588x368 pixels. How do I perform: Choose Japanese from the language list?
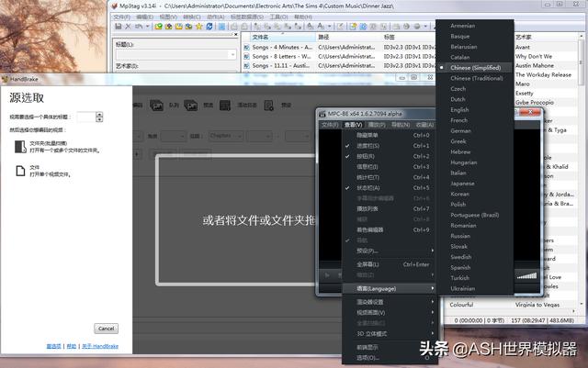point(461,184)
